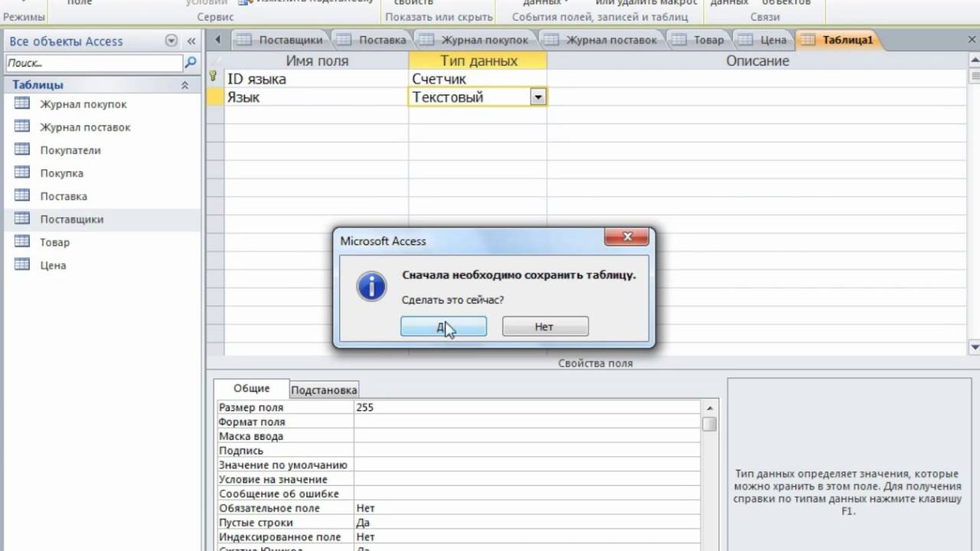Open the Общие properties tab
This screenshot has width=980, height=551.
click(x=251, y=388)
